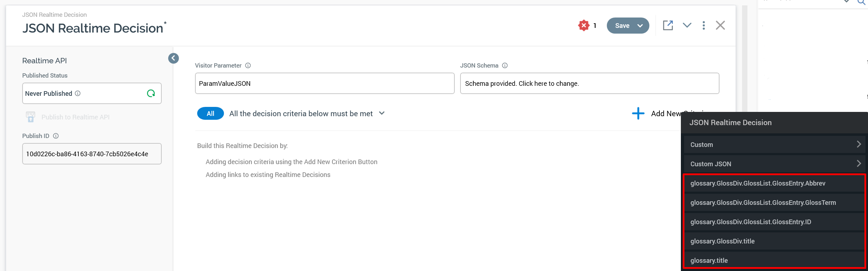This screenshot has height=271, width=868.
Task: Open the pop-out window icon
Action: coord(668,25)
